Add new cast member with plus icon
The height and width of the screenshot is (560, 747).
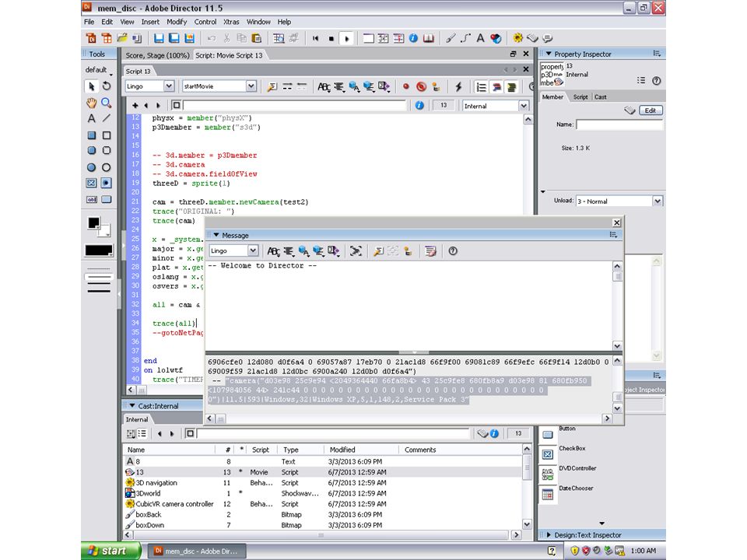tap(135, 105)
